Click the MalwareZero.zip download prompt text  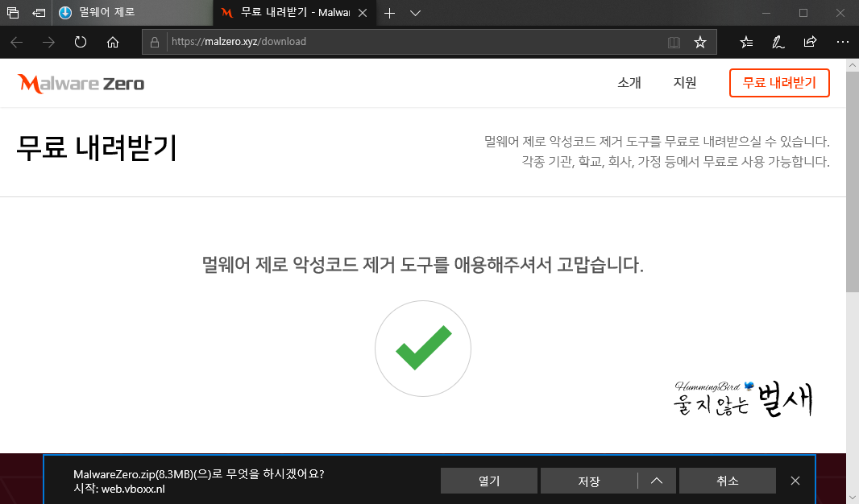tap(199, 474)
